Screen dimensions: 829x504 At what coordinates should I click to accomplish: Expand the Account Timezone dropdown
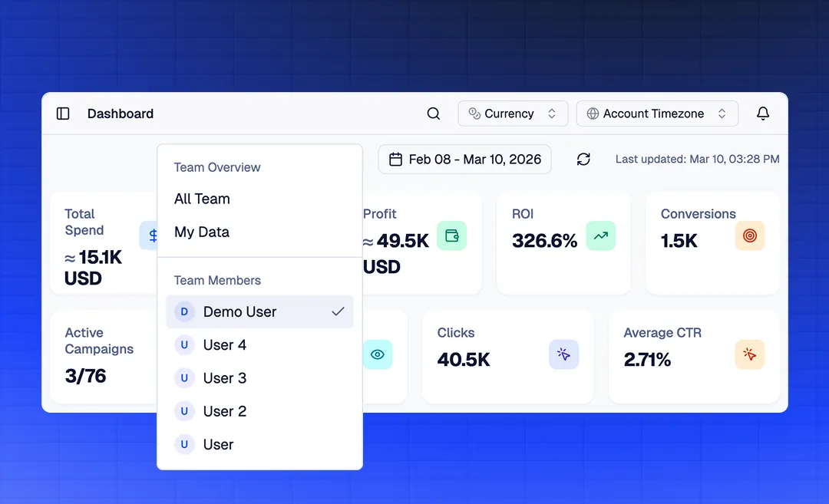tap(657, 114)
